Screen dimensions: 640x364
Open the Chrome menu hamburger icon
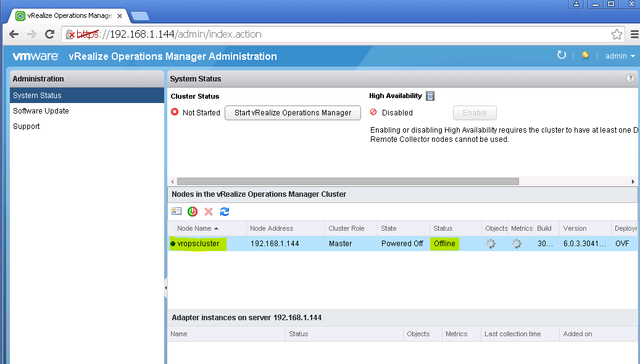click(634, 35)
